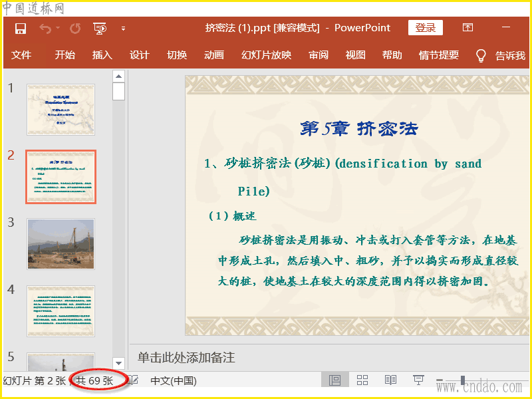This screenshot has width=532, height=399.
Task: Click the Tell Me lightbulb icon
Action: (481, 56)
